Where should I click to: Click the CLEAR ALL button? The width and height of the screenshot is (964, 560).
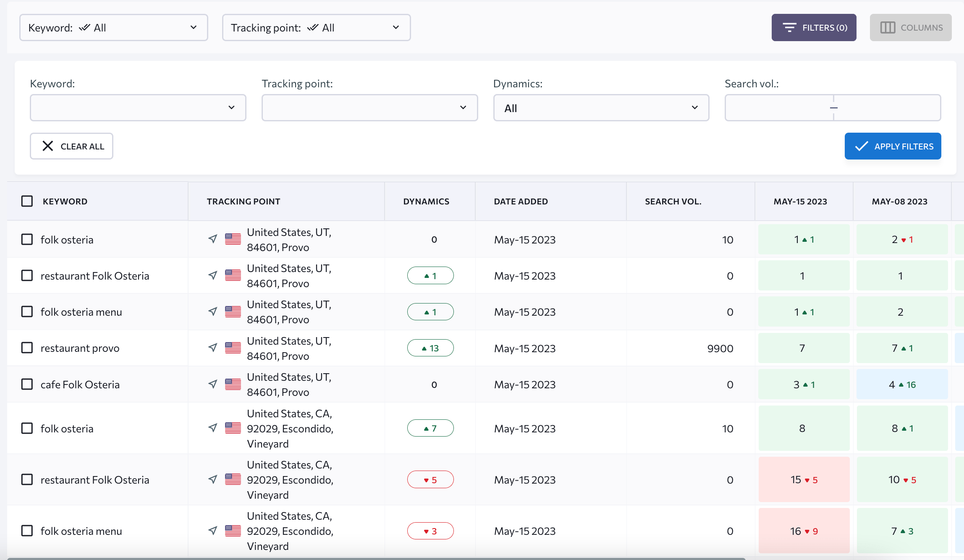pyautogui.click(x=72, y=146)
